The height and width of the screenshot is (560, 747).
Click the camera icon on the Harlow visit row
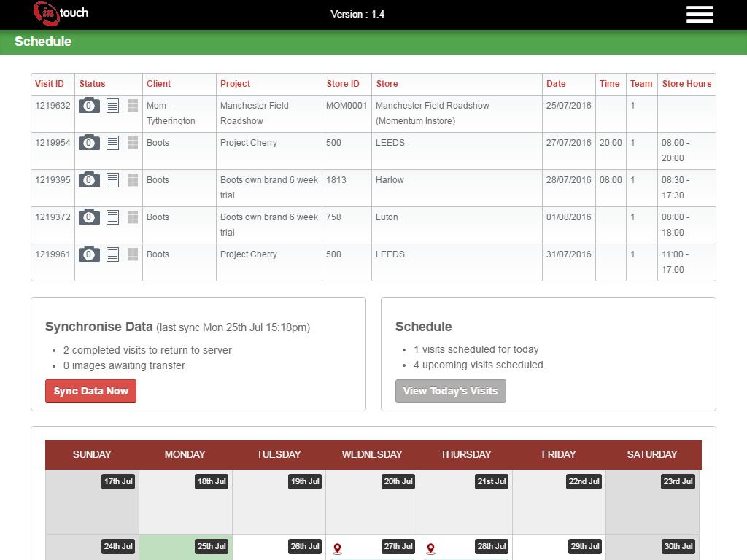click(88, 180)
